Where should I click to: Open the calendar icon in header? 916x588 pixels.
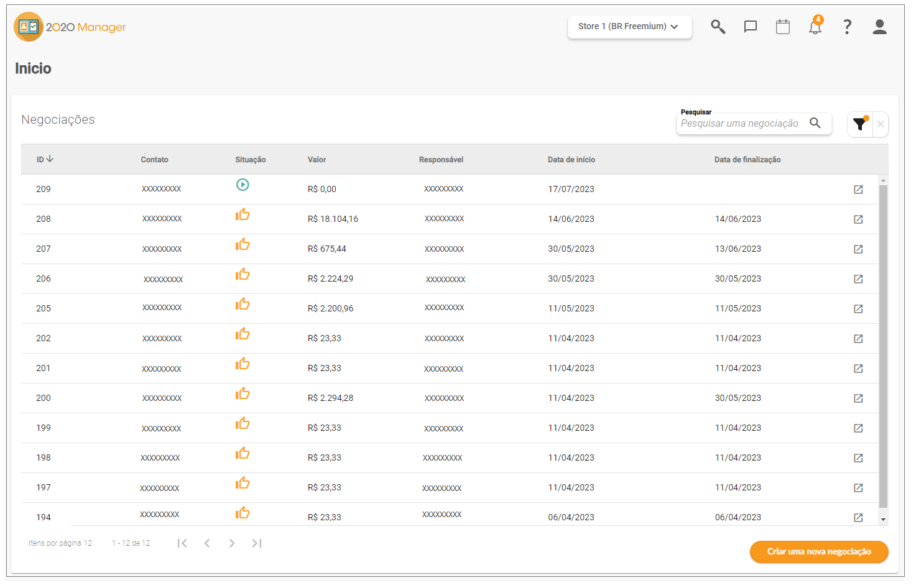point(783,27)
